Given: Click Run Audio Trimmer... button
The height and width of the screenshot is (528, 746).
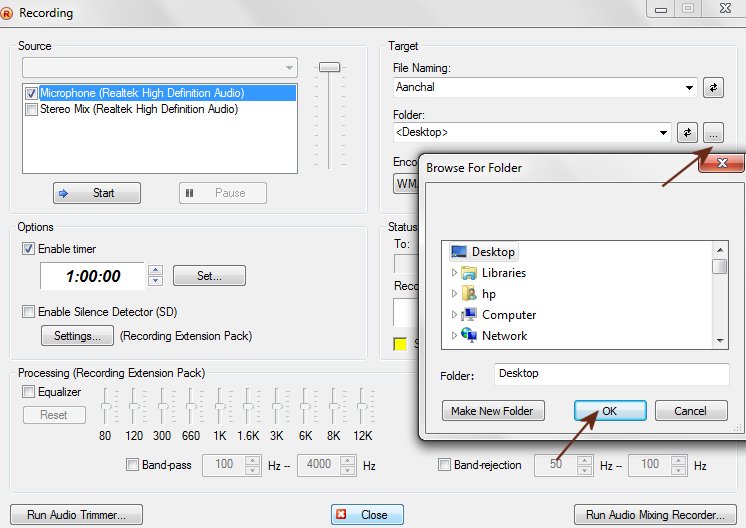Looking at the screenshot, I should tap(76, 515).
